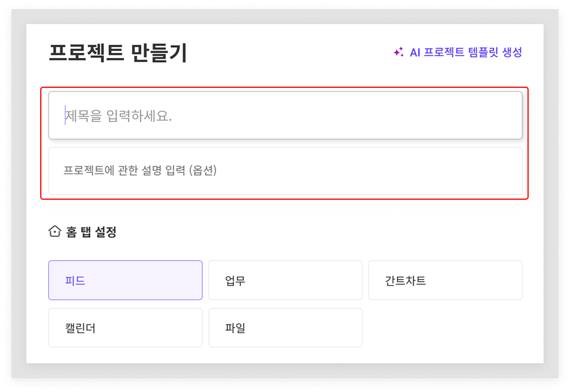Click the word AI in the template link
The image size is (570, 392).
[x=415, y=52]
